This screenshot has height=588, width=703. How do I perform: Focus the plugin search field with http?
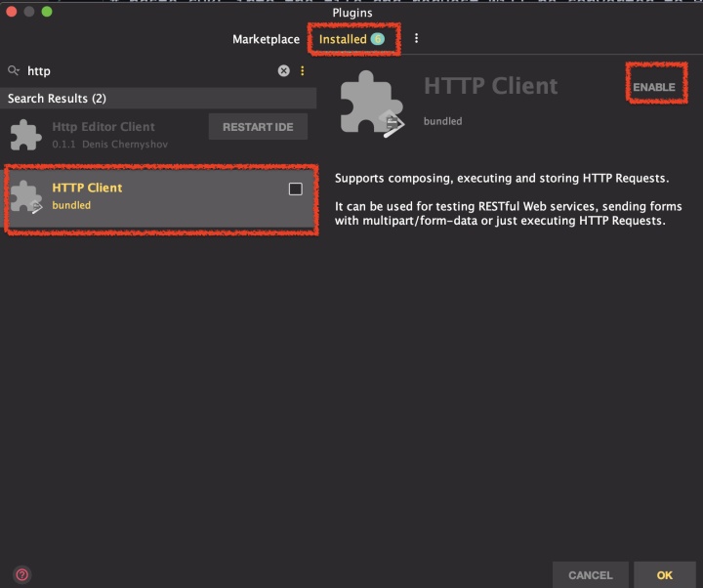coord(148,71)
